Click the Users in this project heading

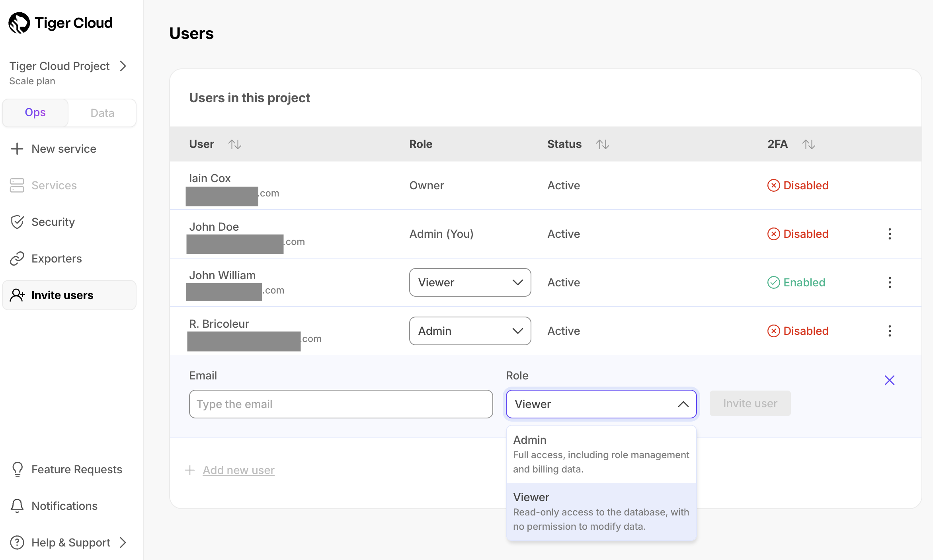coord(250,98)
